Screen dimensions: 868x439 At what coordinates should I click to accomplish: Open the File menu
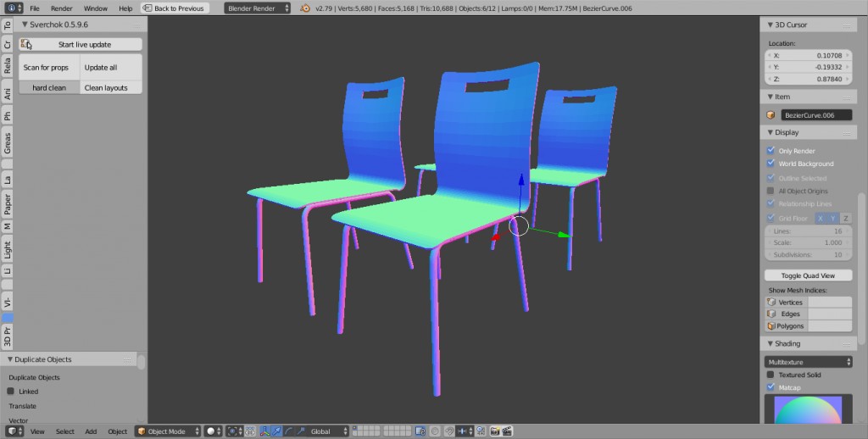point(34,8)
